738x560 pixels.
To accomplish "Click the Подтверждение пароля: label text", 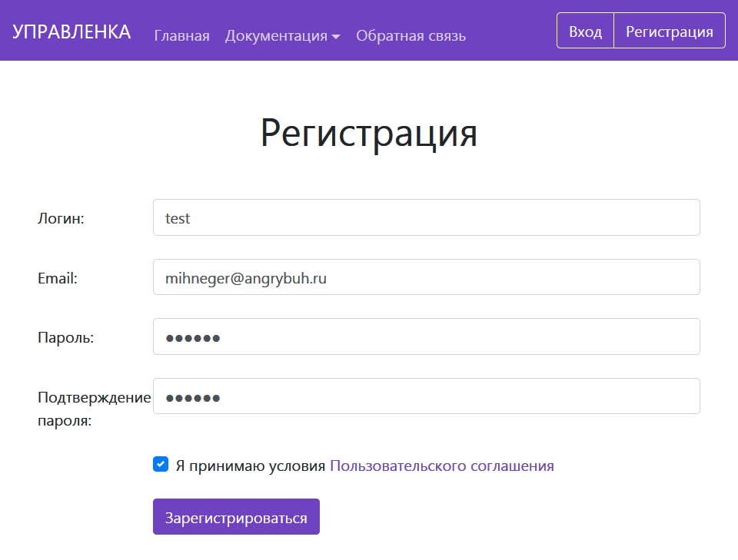I will (x=94, y=409).
